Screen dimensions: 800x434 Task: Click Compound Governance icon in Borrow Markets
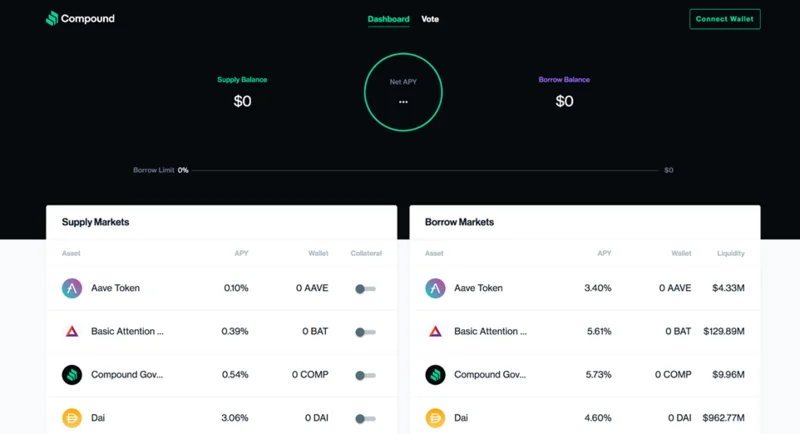pyautogui.click(x=435, y=375)
